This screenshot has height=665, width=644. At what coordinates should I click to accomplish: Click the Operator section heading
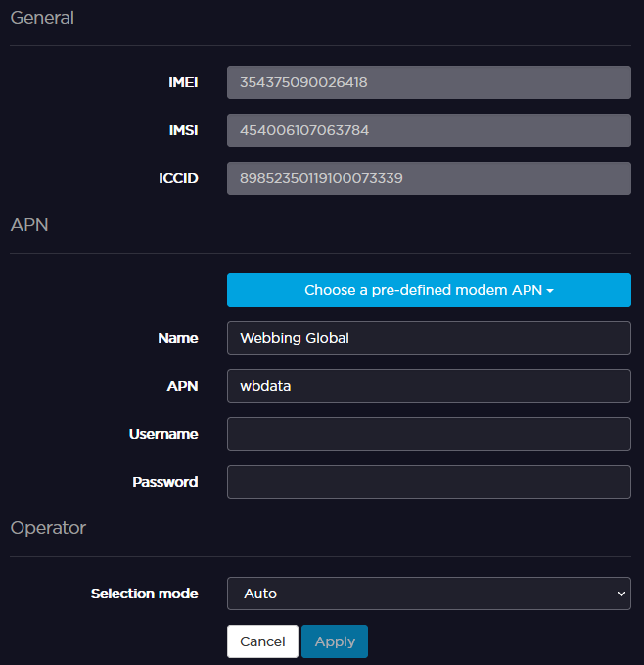coord(48,528)
